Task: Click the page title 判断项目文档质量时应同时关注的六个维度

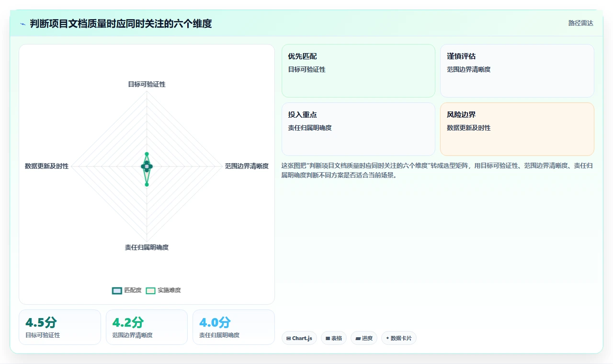Action: pos(121,23)
